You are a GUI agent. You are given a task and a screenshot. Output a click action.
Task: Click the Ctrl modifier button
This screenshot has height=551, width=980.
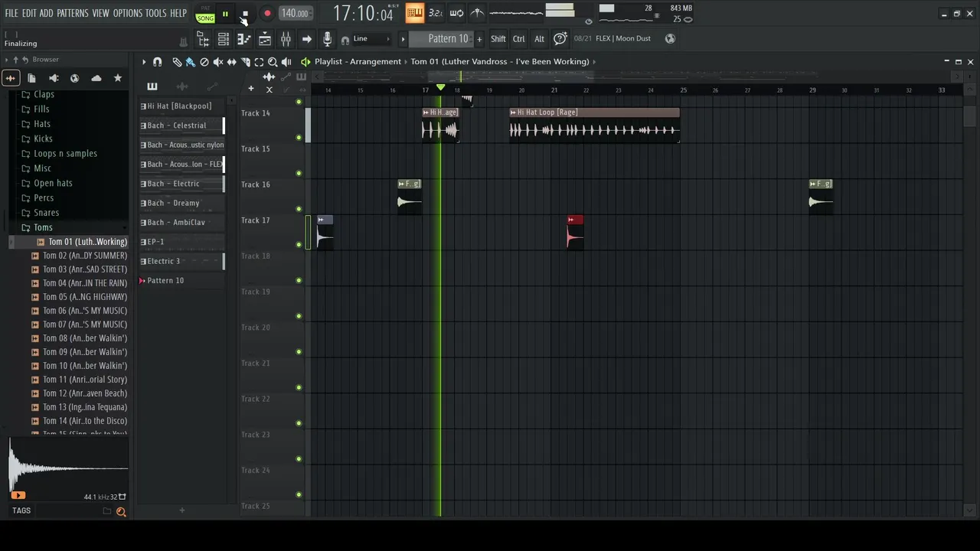point(519,39)
